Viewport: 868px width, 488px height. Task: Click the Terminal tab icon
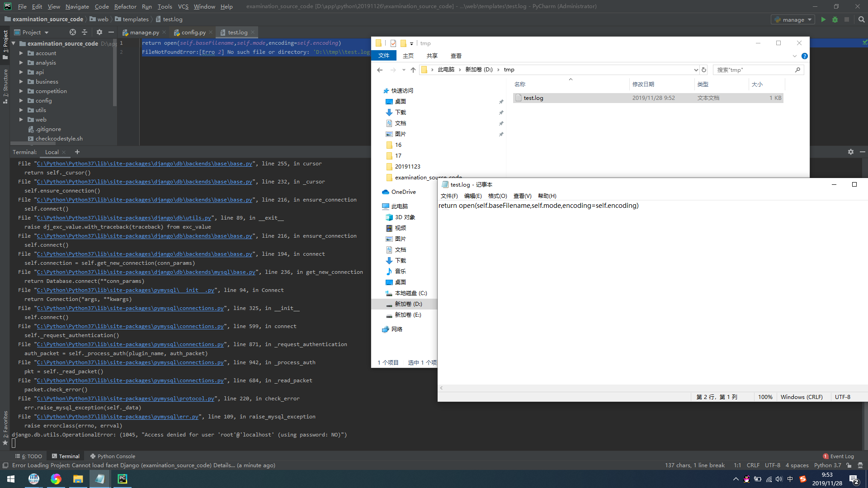54,456
